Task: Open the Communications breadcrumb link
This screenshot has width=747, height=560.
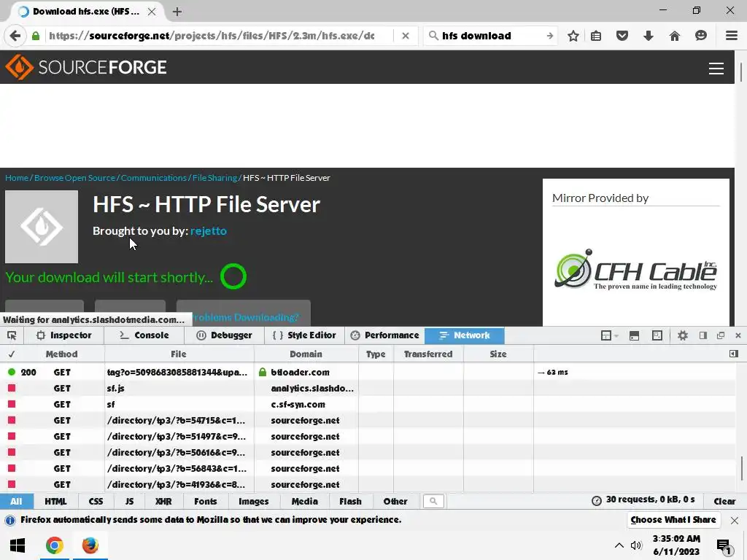Action: click(154, 178)
